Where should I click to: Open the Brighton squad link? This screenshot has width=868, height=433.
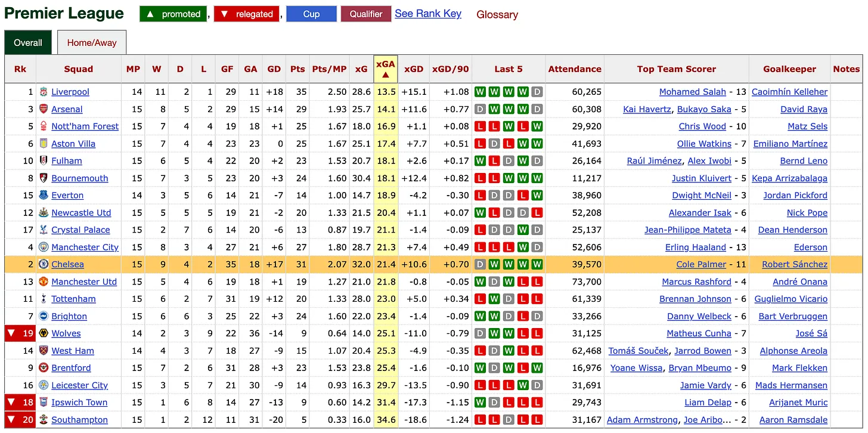coord(69,316)
